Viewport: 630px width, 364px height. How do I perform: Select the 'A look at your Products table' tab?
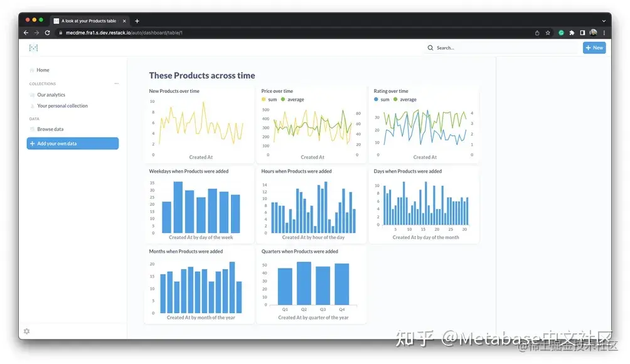(88, 21)
